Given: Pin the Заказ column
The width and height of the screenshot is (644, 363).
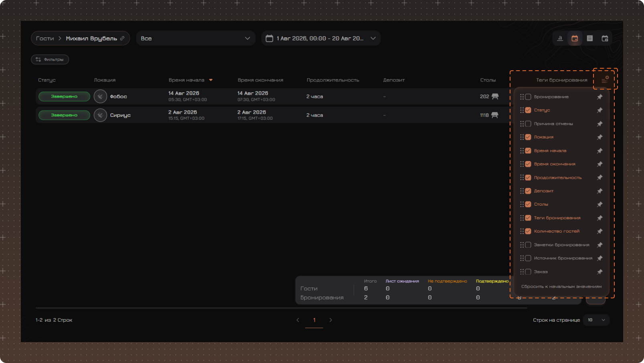Looking at the screenshot, I should (x=599, y=271).
